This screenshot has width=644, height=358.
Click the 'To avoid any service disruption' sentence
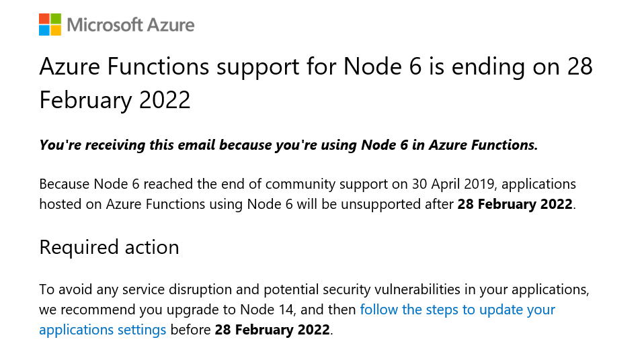314,289
